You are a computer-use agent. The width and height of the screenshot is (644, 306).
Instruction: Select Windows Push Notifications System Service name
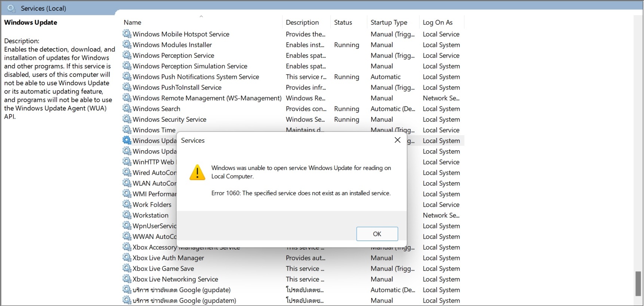[196, 77]
